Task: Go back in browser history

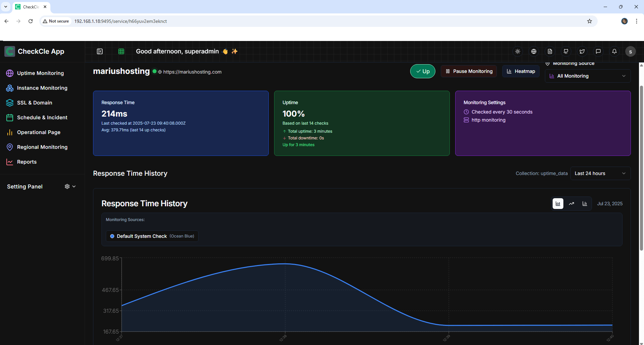Action: click(6, 21)
